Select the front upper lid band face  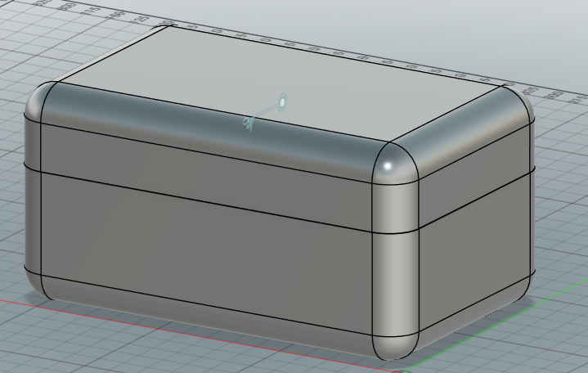click(206, 177)
